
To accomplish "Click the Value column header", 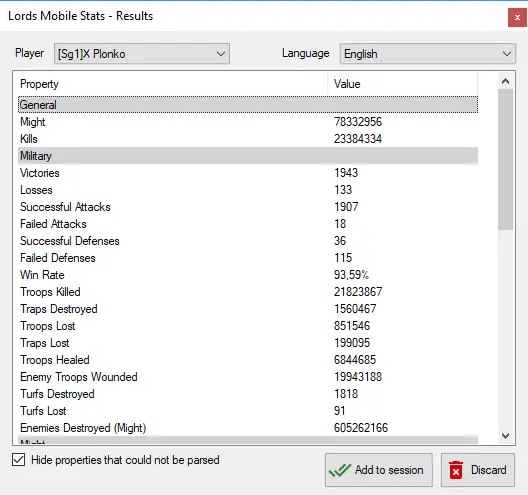I will 403,84.
